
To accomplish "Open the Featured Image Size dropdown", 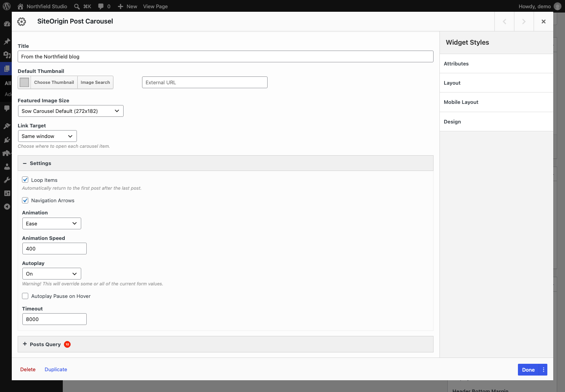I will [71, 111].
